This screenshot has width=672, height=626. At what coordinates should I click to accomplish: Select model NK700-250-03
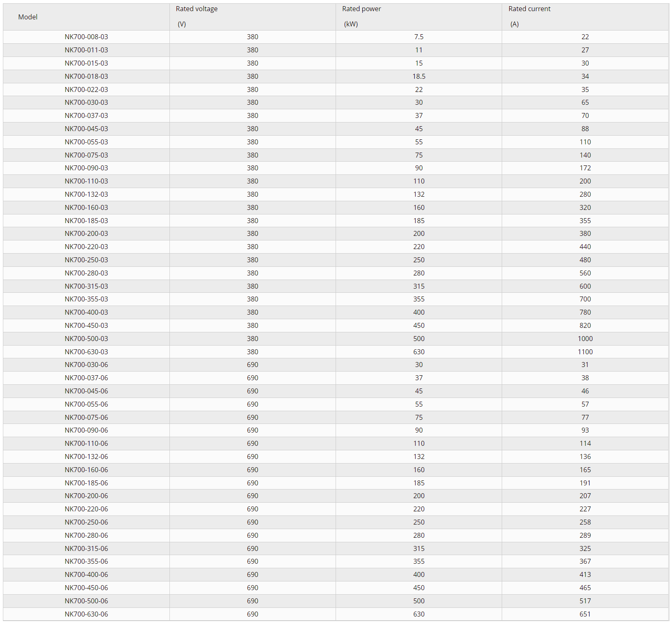86,260
